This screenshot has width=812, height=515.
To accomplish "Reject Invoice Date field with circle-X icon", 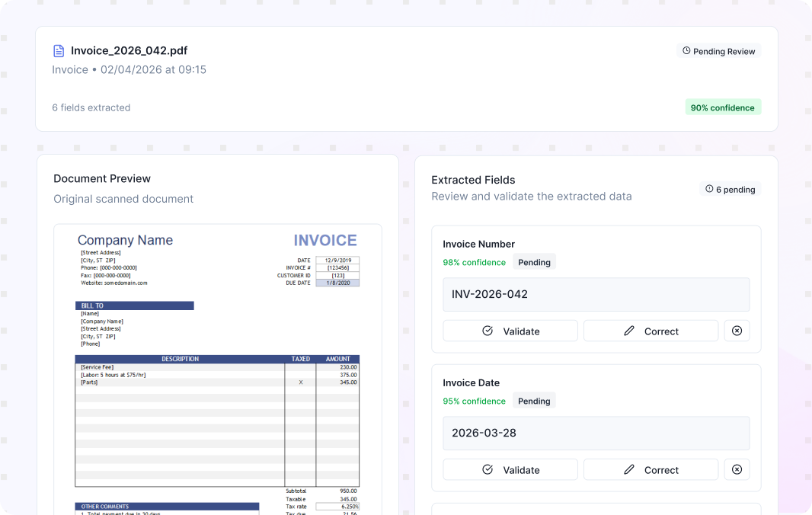I will (x=737, y=469).
